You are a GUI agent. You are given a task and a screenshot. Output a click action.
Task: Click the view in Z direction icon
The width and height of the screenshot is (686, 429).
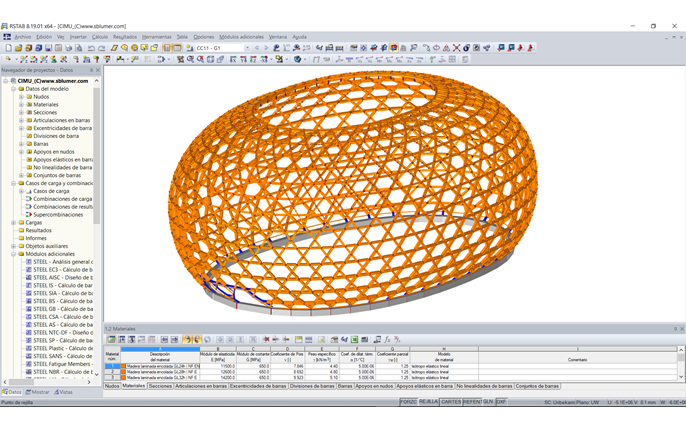click(x=253, y=59)
